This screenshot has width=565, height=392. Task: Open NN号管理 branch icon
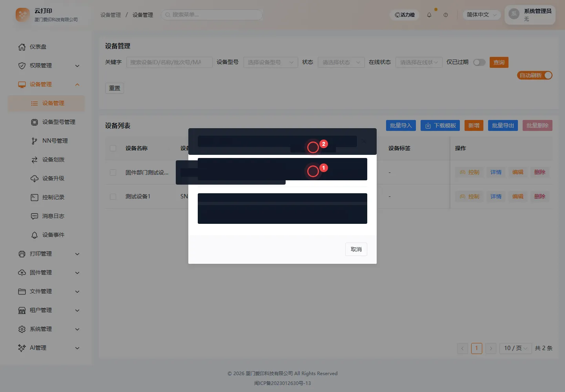pos(35,141)
